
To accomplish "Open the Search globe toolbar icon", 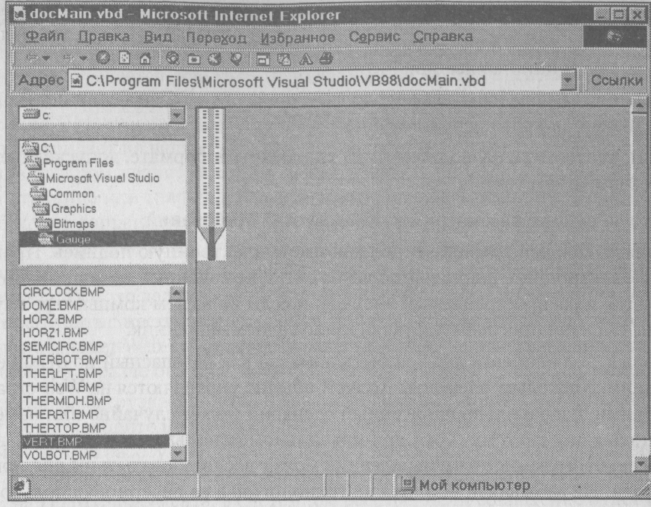I will coord(173,58).
